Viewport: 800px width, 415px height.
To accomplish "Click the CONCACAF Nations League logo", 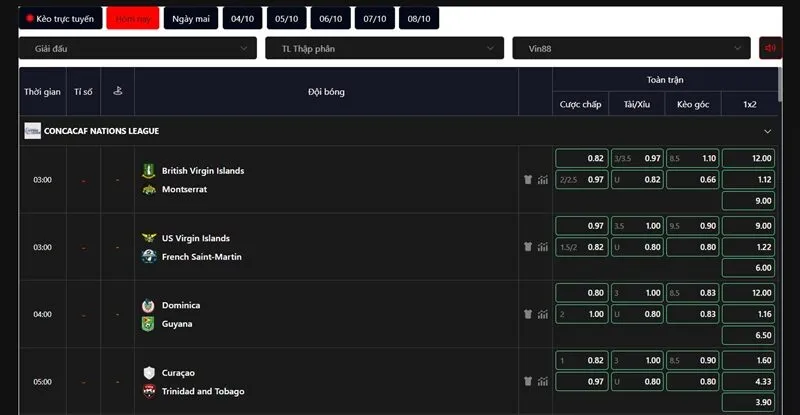I will pyautogui.click(x=33, y=131).
